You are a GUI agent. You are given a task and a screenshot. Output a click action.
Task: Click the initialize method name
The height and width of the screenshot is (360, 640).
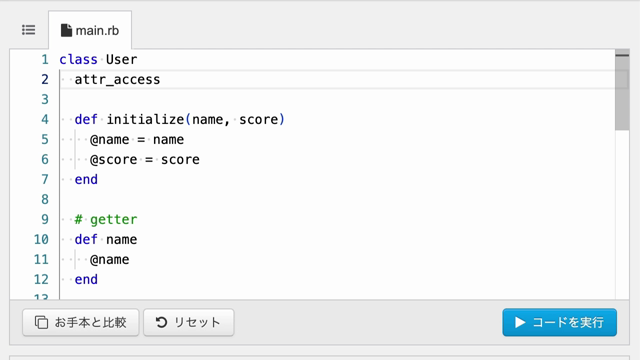(145, 120)
